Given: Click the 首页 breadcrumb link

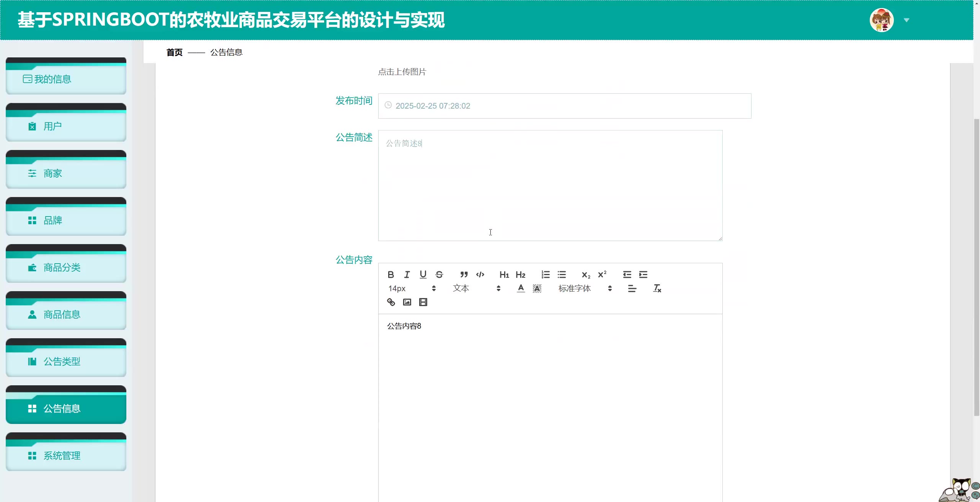Looking at the screenshot, I should 175,52.
